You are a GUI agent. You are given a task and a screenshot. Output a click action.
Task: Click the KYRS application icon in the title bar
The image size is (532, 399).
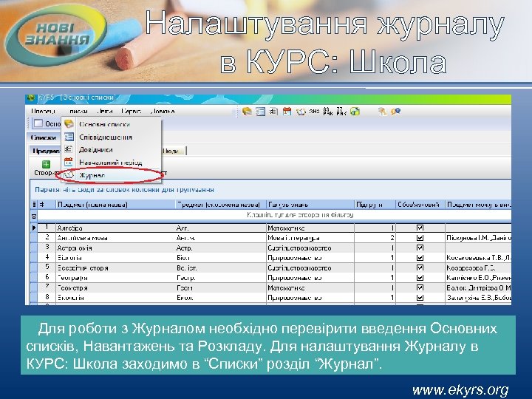31,98
